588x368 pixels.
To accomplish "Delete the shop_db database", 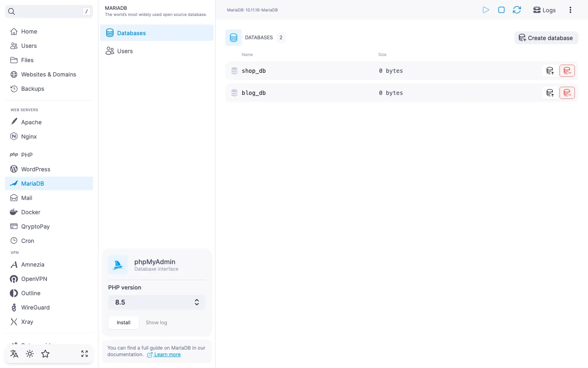I will click(567, 71).
